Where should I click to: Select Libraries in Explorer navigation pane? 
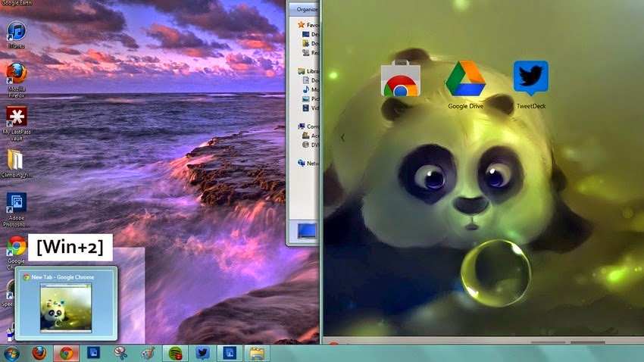click(x=308, y=71)
